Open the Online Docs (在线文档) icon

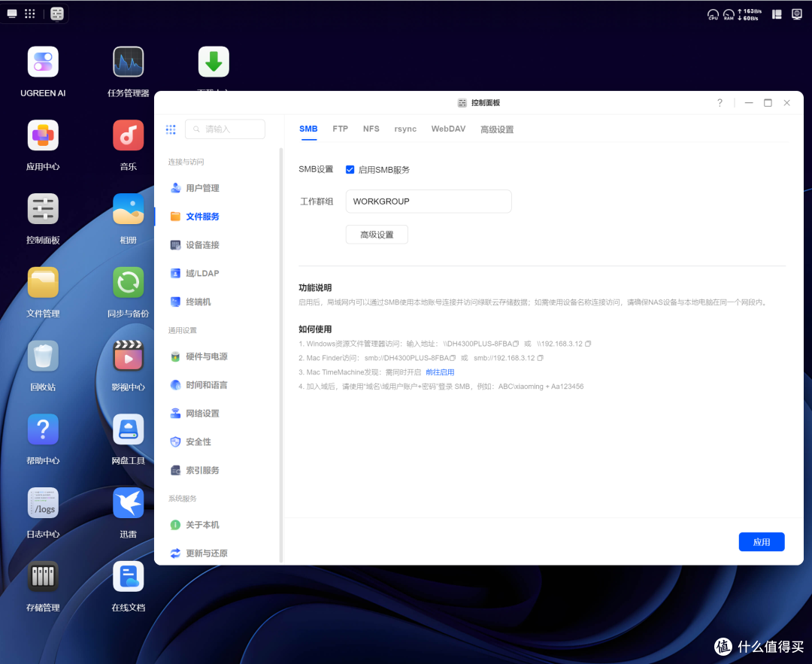click(129, 577)
